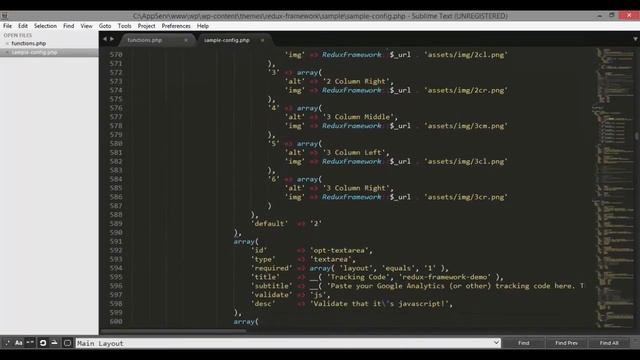Image resolution: width=640 pixels, height=360 pixels.
Task: Click line number 600 in gutter
Action: pyautogui.click(x=116, y=321)
